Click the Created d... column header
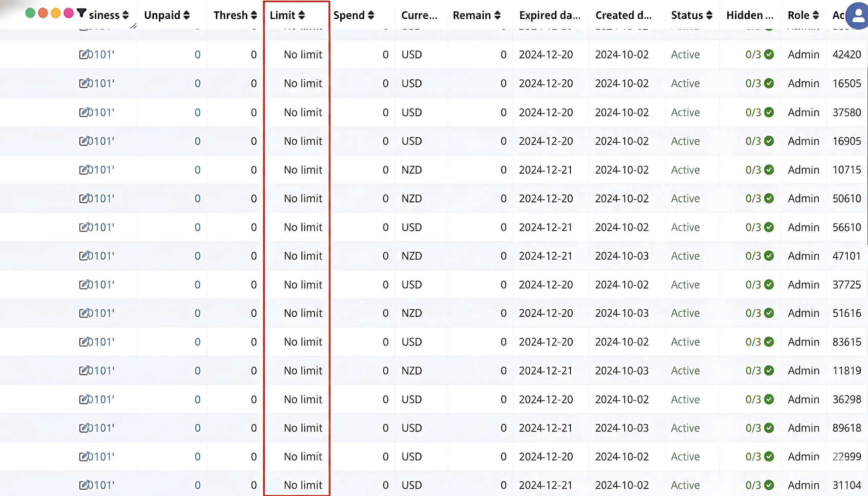Image resolution: width=868 pixels, height=496 pixels. pyautogui.click(x=624, y=15)
